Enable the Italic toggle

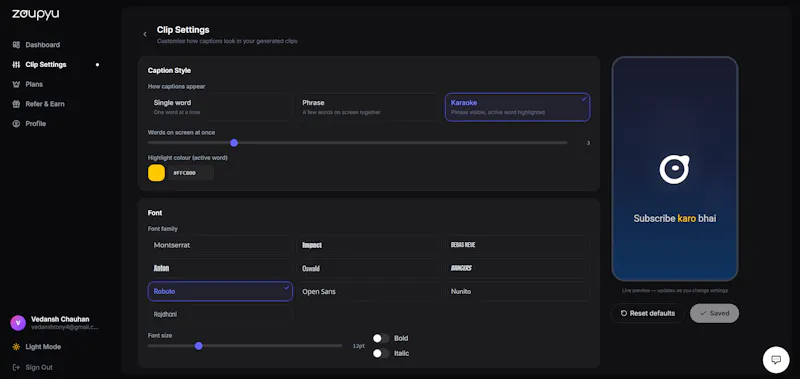[381, 353]
